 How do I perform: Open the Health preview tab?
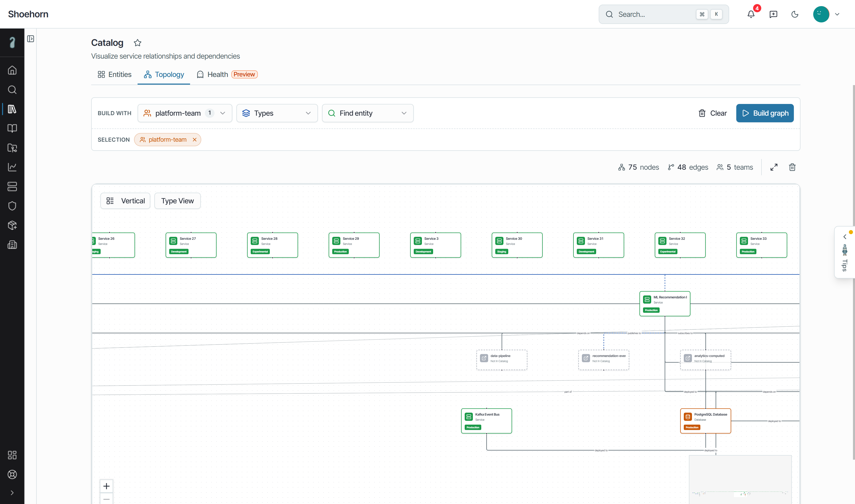tap(227, 74)
